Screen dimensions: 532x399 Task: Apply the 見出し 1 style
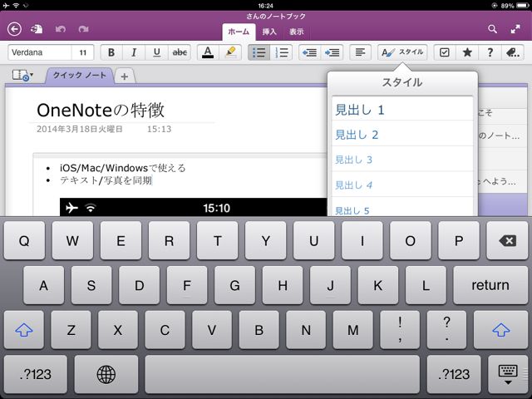tap(402, 110)
